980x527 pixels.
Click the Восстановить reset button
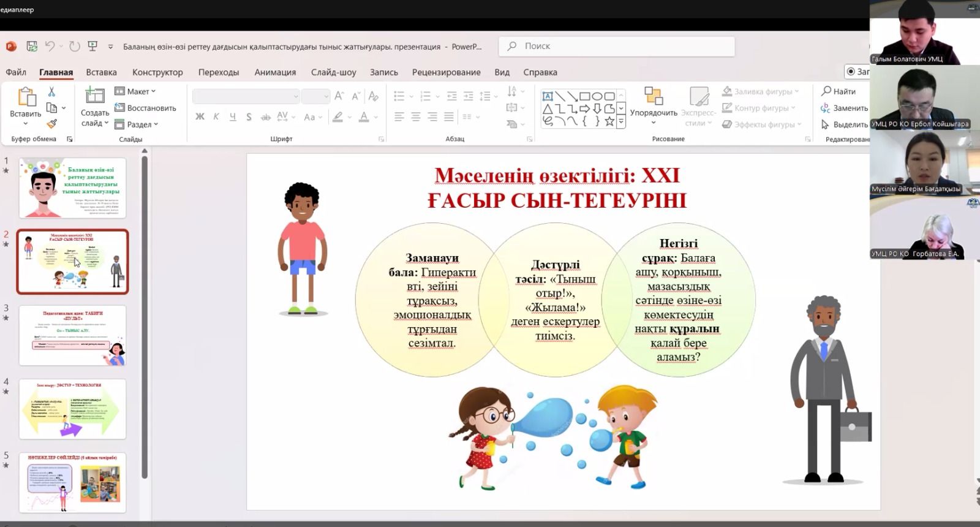click(x=146, y=108)
